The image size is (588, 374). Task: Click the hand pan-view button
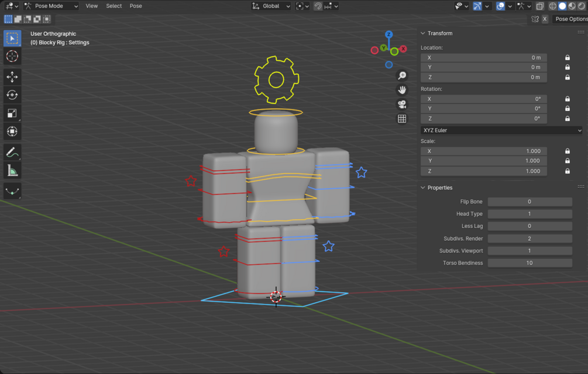pyautogui.click(x=402, y=90)
